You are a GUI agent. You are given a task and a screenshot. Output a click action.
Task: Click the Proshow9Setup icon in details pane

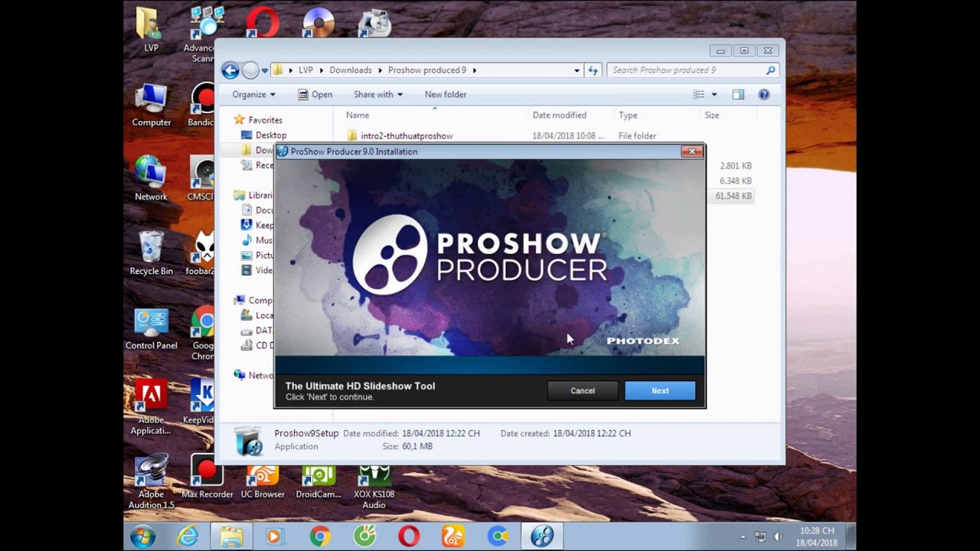tap(249, 442)
